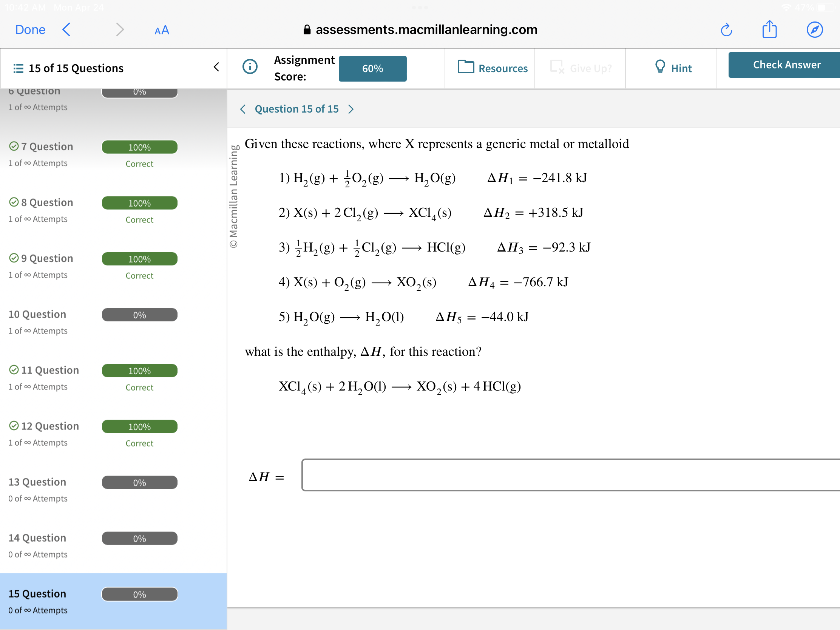Click the assignment info circle icon
The image size is (840, 630).
250,67
